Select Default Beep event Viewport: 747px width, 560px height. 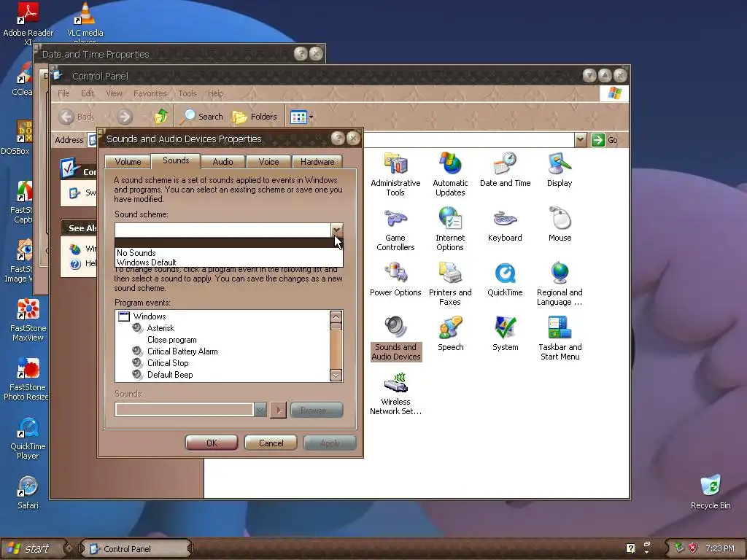coord(170,375)
